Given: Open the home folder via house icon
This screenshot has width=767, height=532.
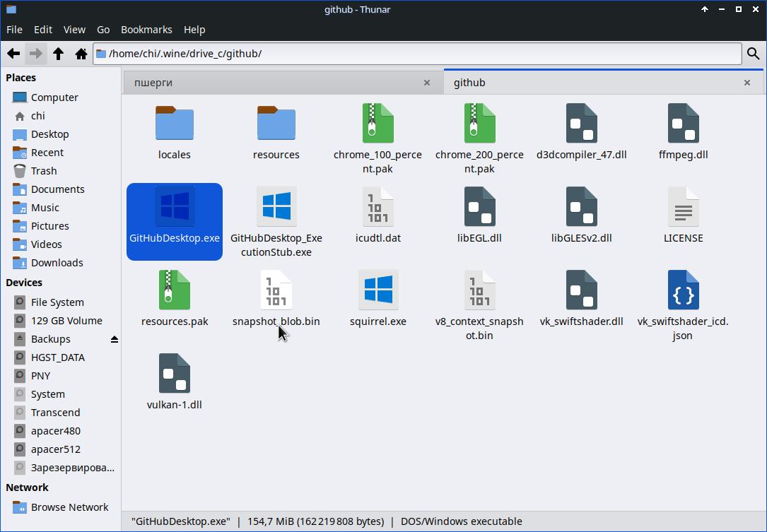Looking at the screenshot, I should [x=81, y=54].
